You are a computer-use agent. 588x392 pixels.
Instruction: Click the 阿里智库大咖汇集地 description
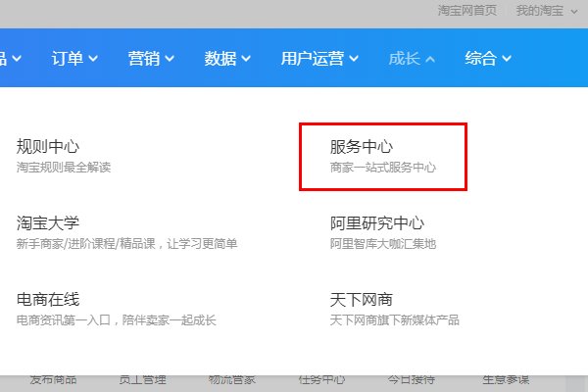[x=383, y=243]
